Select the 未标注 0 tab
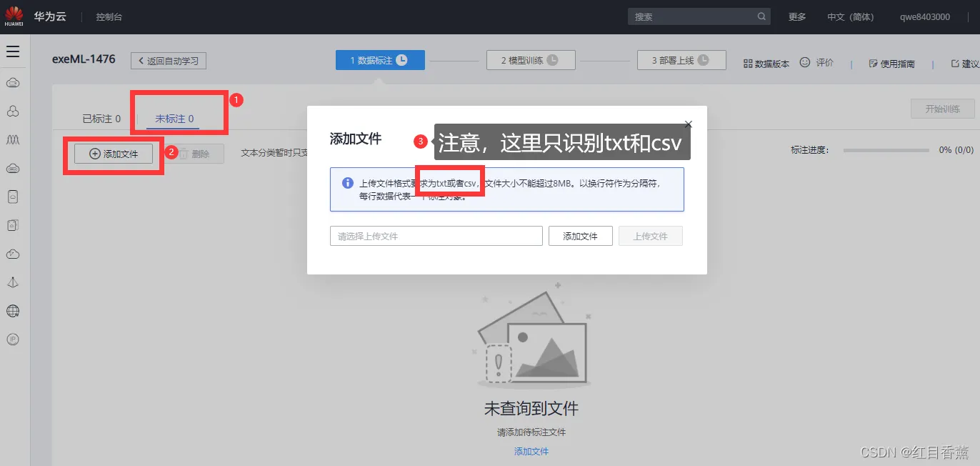Image resolution: width=980 pixels, height=466 pixels. [x=174, y=119]
